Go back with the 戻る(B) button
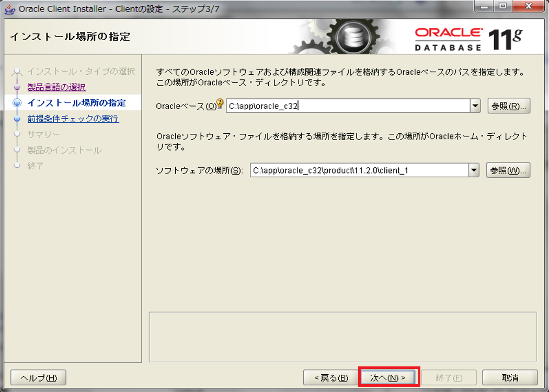This screenshot has width=549, height=392. (331, 378)
